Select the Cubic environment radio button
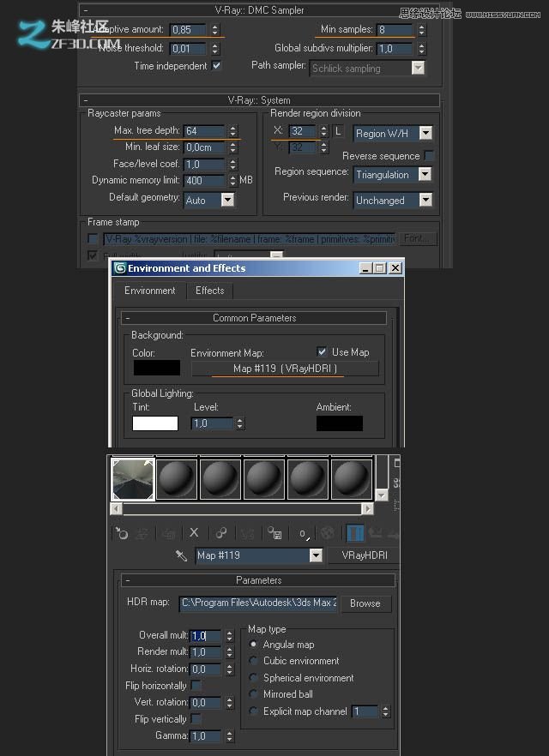Screen dimensions: 549x756 (x=253, y=661)
